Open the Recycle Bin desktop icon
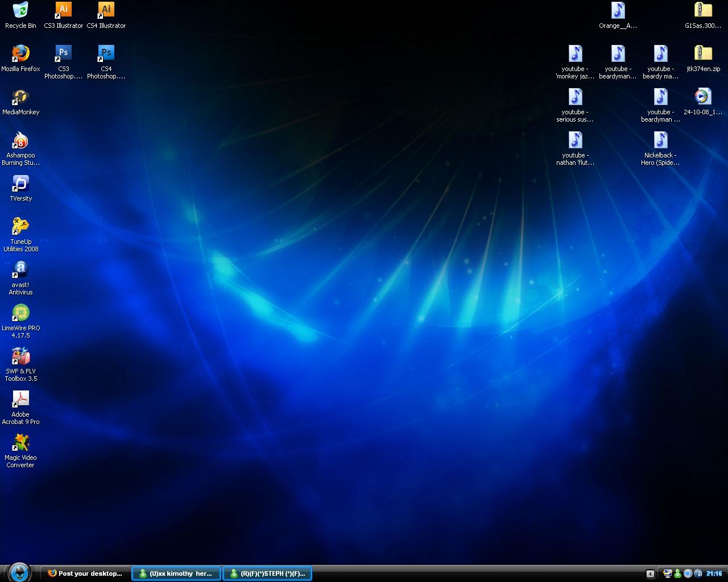 coord(20,15)
